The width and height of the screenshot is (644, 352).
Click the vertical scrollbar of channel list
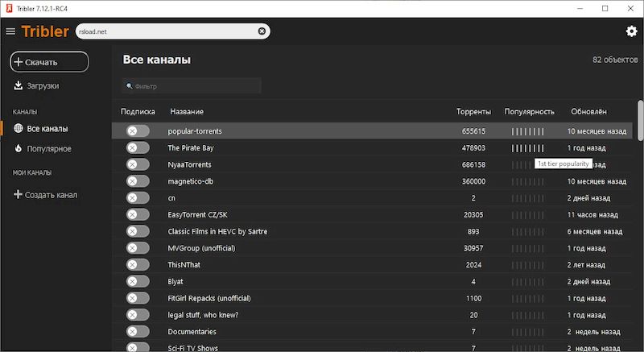(640, 121)
